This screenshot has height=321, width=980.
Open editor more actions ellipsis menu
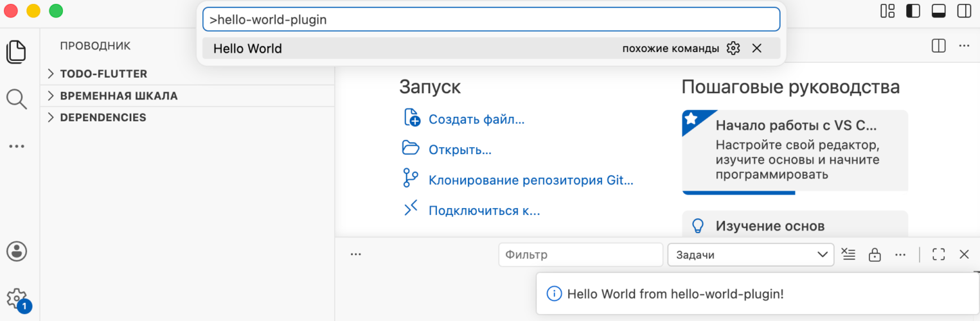[964, 46]
